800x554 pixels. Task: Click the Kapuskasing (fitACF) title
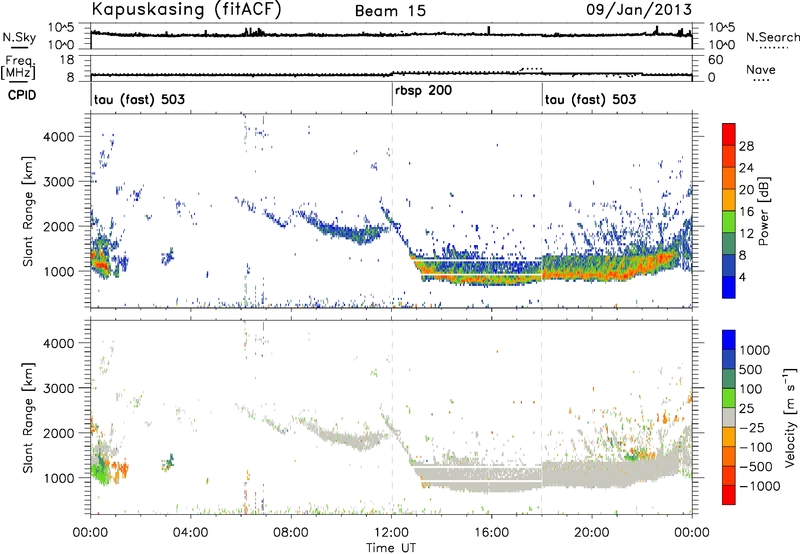pos(186,9)
